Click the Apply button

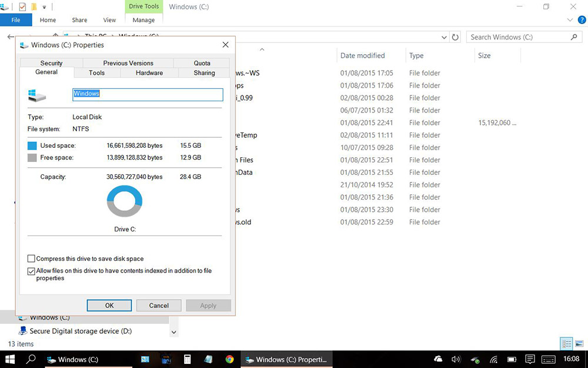(208, 305)
